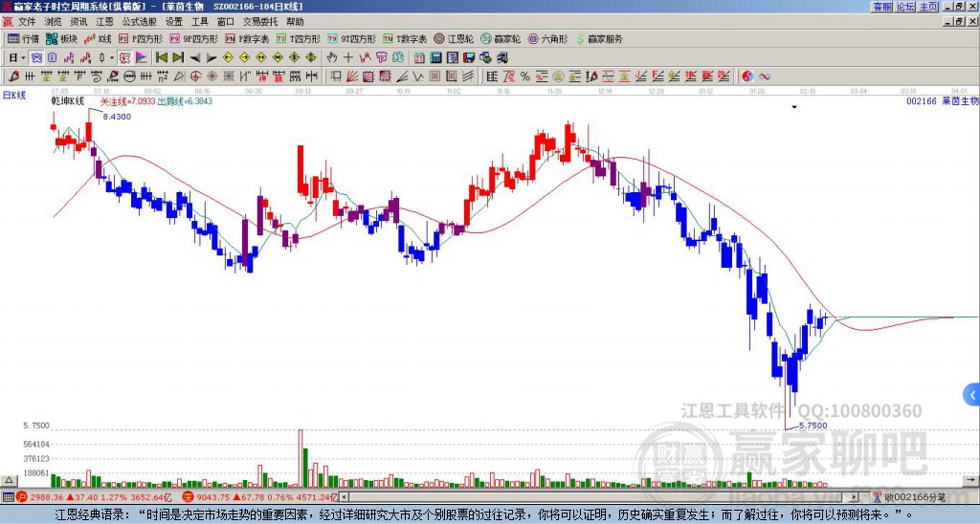980x524 pixels.
Task: Open 赢家服务 with the dollar icon
Action: pyautogui.click(x=599, y=38)
